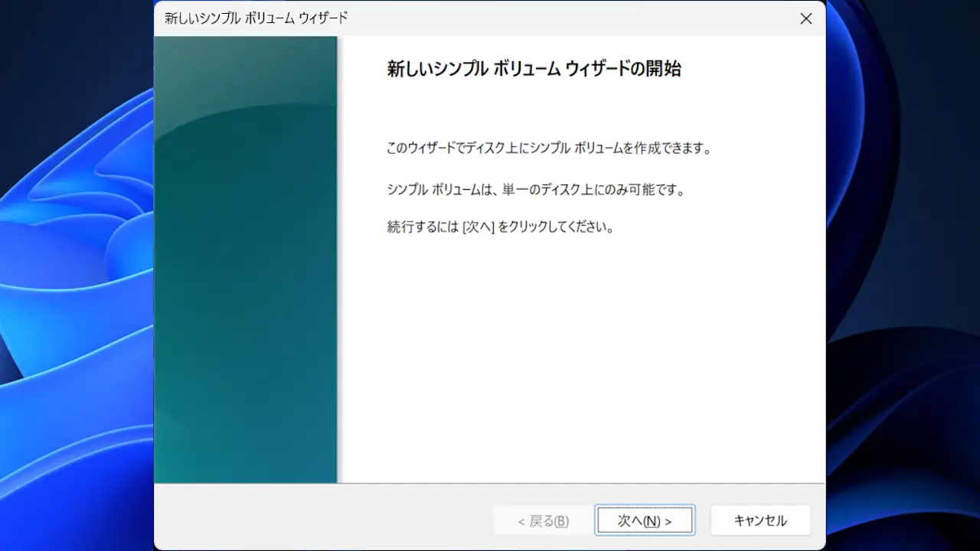Click the 次へ(N) button to proceed

tap(645, 520)
